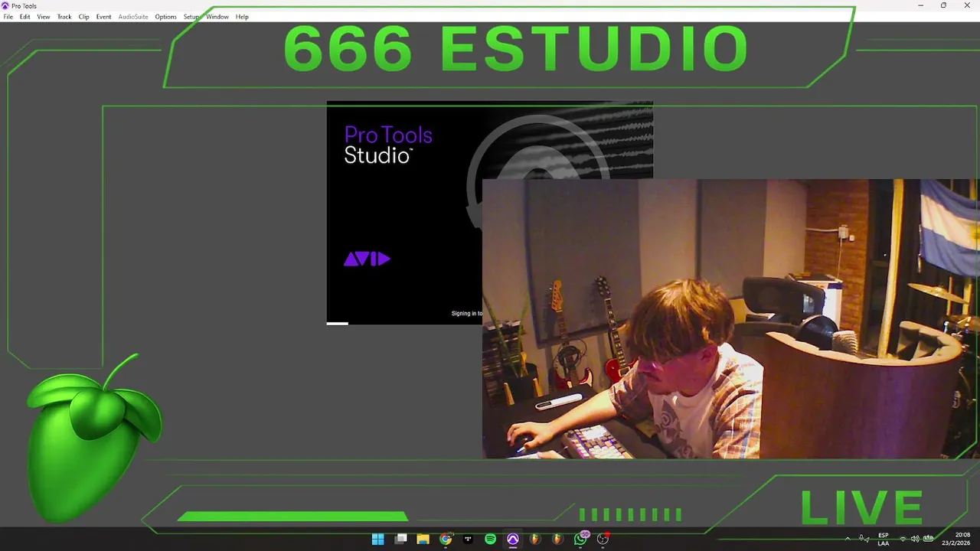Open Task View in the taskbar

click(400, 540)
